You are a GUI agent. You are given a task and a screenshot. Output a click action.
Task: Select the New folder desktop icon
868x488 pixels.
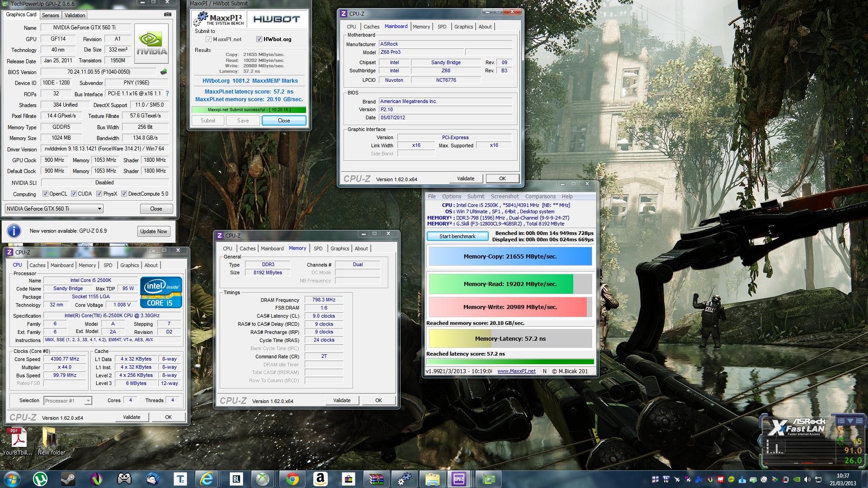pos(51,441)
